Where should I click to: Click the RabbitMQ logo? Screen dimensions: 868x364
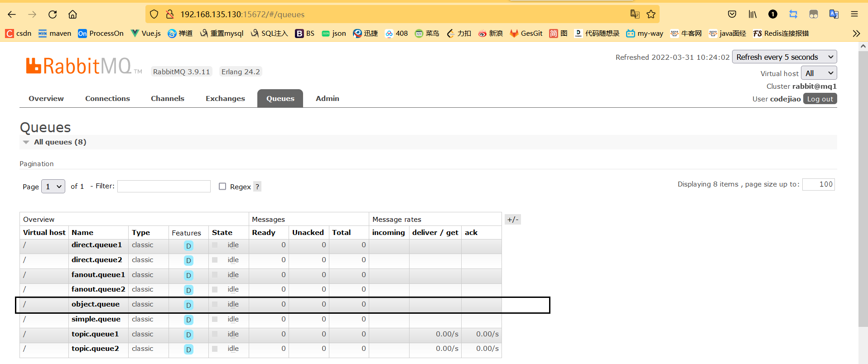(x=84, y=66)
